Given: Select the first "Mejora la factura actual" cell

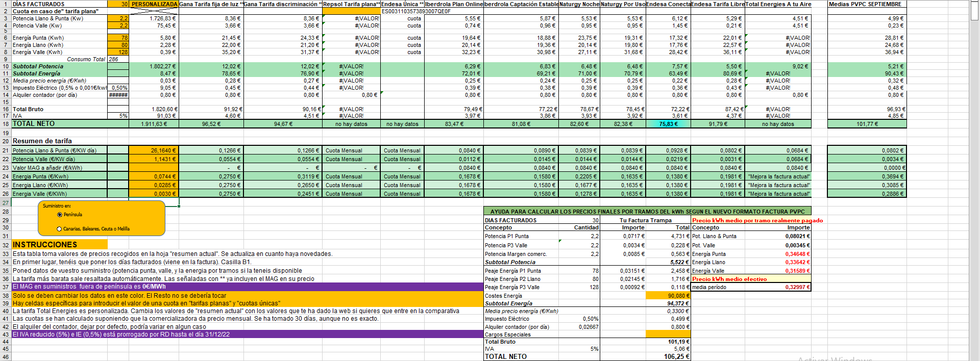Looking at the screenshot, I should 778,176.
